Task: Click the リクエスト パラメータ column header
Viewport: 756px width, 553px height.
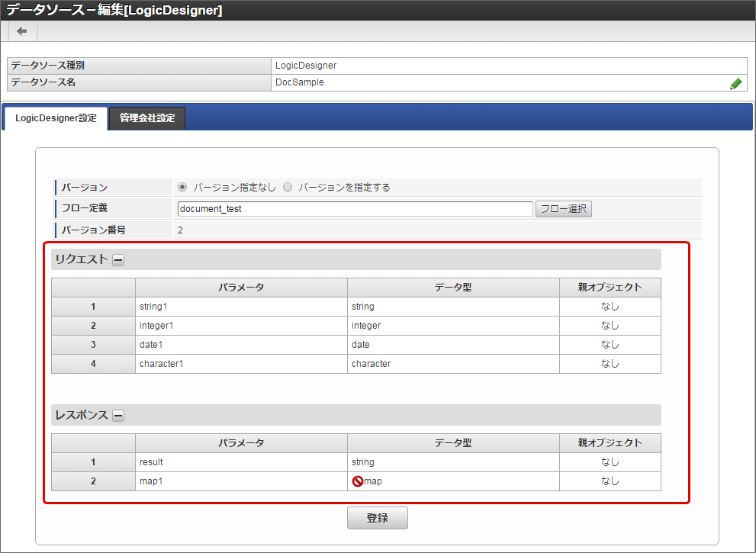Action: [x=241, y=288]
